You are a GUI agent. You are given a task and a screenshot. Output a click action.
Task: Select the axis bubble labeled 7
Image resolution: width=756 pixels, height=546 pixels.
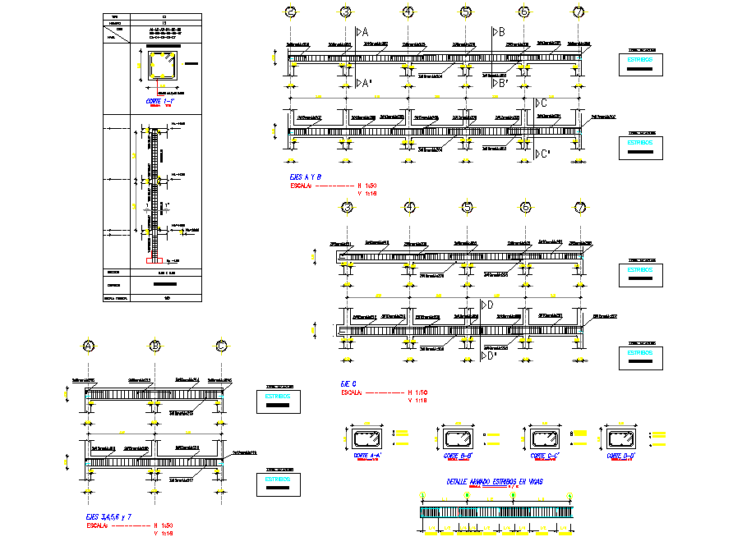tap(579, 11)
